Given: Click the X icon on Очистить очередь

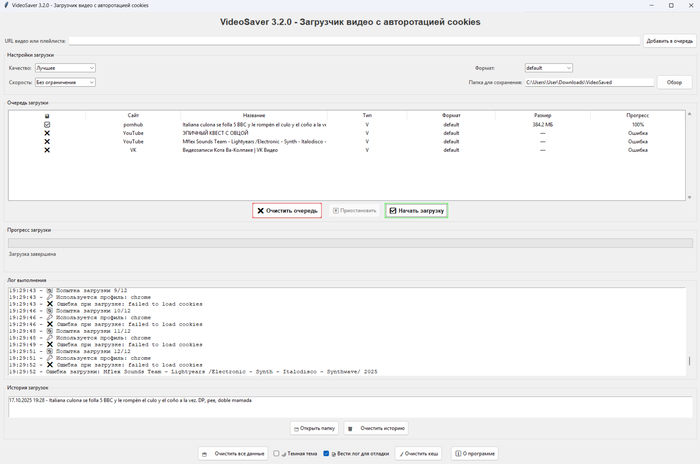Looking at the screenshot, I should pos(261,211).
